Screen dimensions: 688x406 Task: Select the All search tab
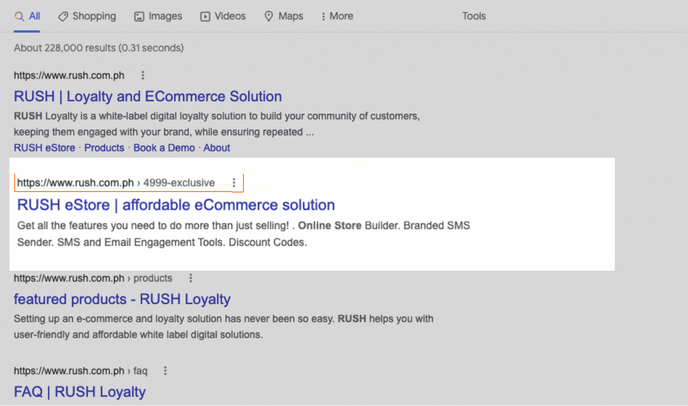click(27, 17)
